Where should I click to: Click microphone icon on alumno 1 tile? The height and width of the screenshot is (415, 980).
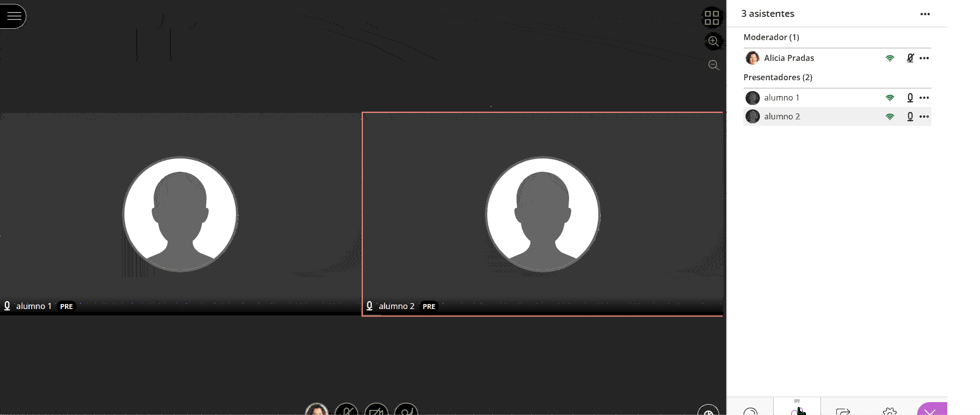[x=7, y=306]
